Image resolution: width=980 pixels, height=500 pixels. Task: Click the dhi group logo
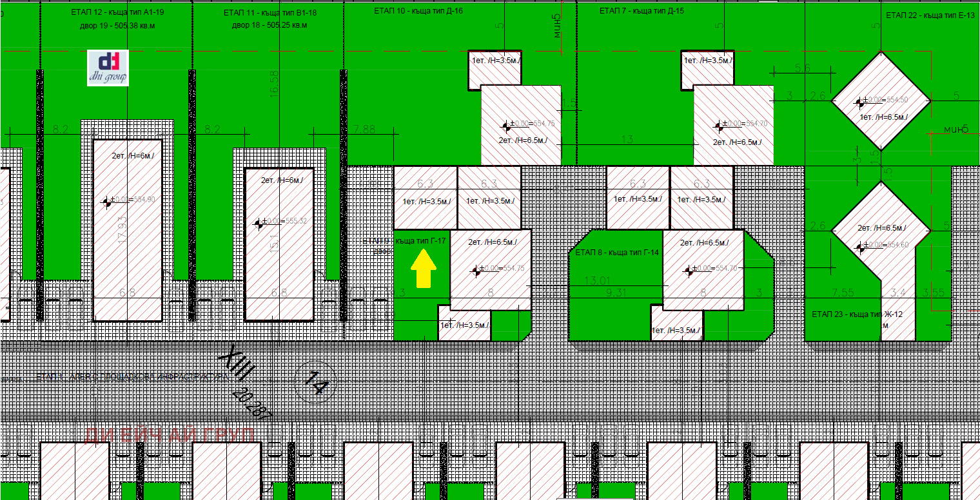[x=108, y=68]
